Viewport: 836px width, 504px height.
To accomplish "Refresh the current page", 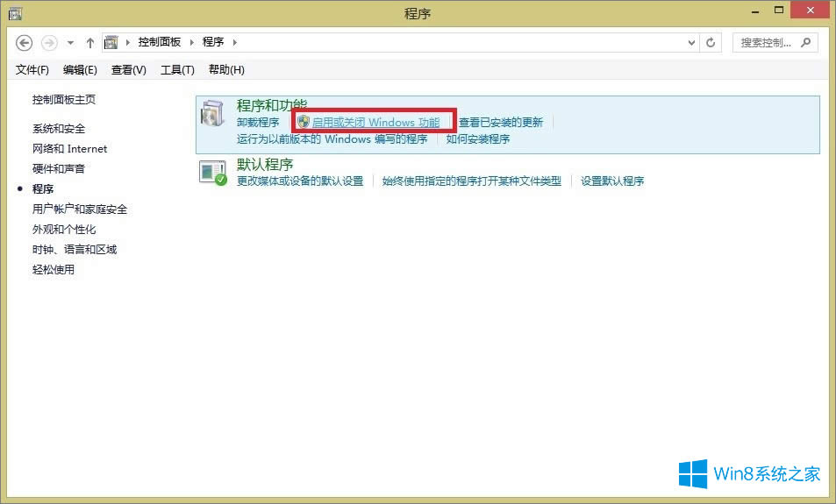I will pyautogui.click(x=711, y=43).
